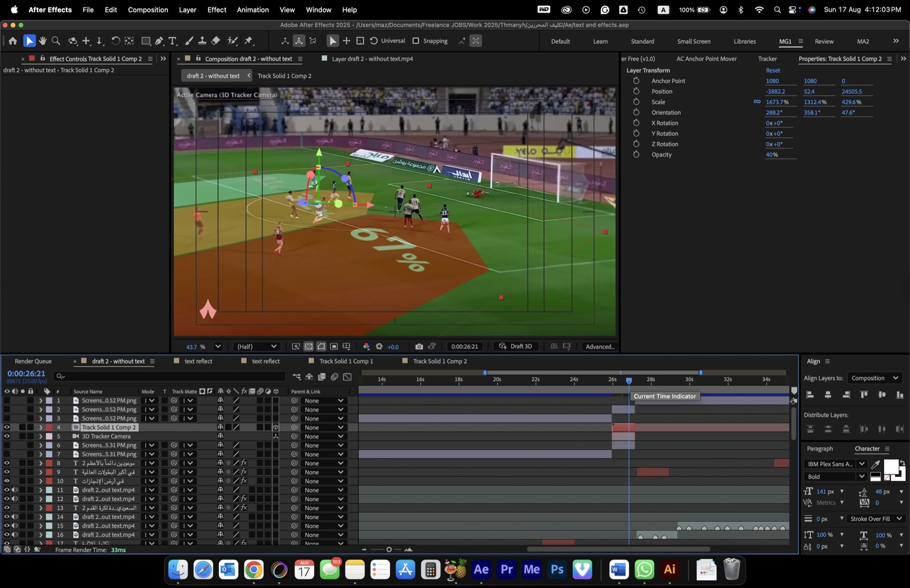
Task: Select the Rotation tool
Action: (115, 41)
